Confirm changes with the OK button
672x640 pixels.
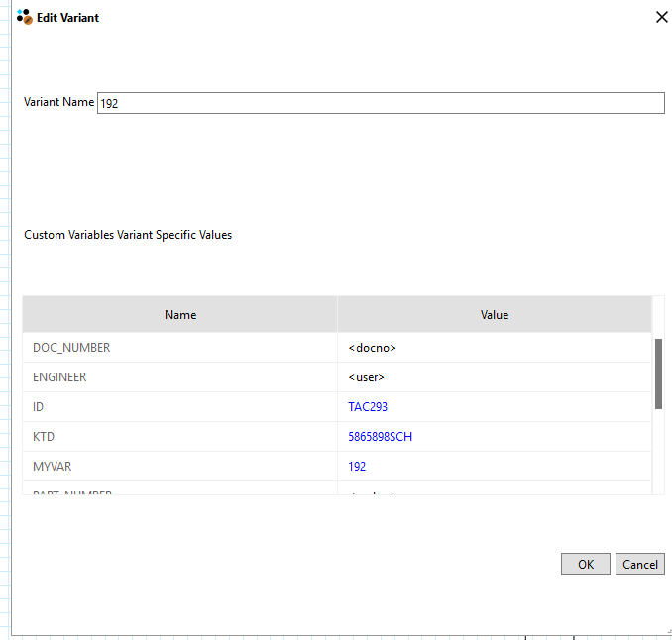click(x=585, y=564)
